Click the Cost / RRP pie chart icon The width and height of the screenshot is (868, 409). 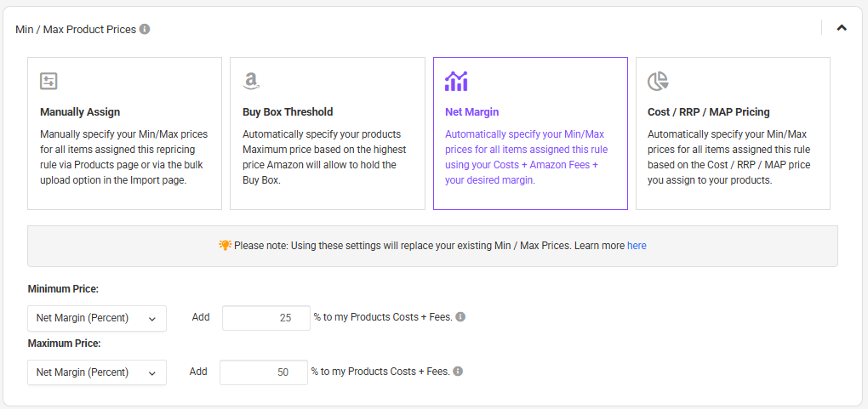pyautogui.click(x=658, y=81)
